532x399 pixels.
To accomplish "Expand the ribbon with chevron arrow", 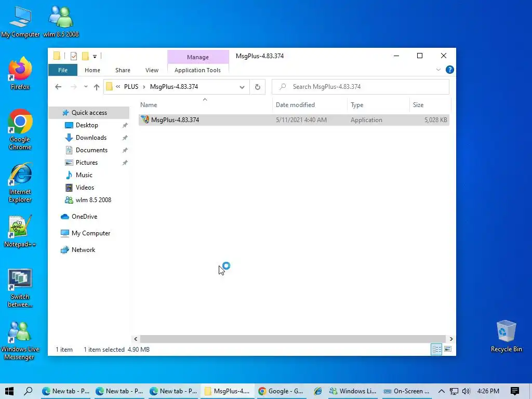I will pyautogui.click(x=438, y=70).
